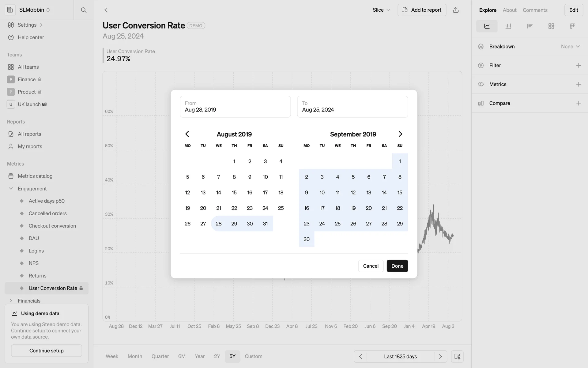This screenshot has height=368, width=588.
Task: Select the line chart view icon
Action: click(487, 26)
